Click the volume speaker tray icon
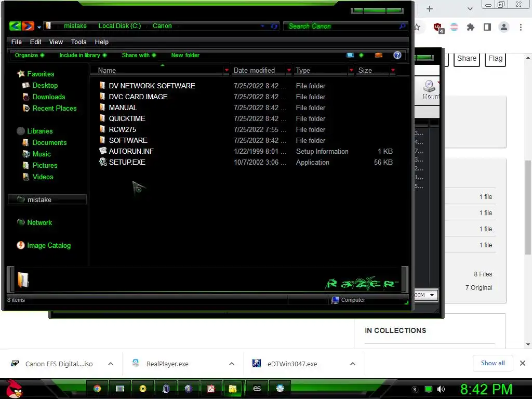This screenshot has width=532, height=399. pyautogui.click(x=441, y=389)
